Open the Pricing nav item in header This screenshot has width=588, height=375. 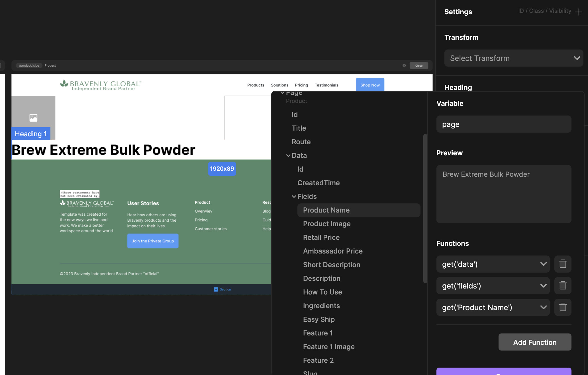click(301, 85)
